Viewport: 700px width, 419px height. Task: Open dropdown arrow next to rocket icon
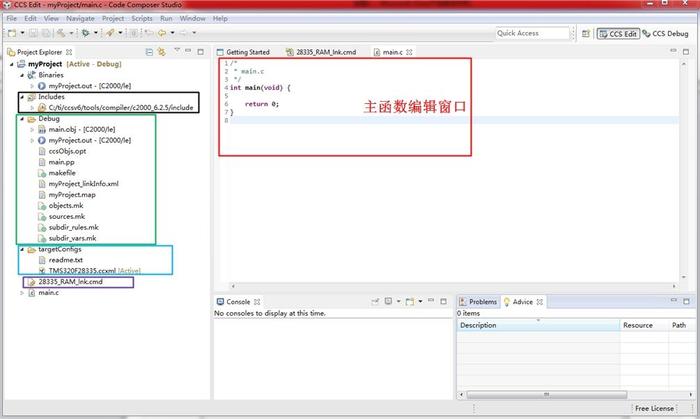(x=120, y=33)
